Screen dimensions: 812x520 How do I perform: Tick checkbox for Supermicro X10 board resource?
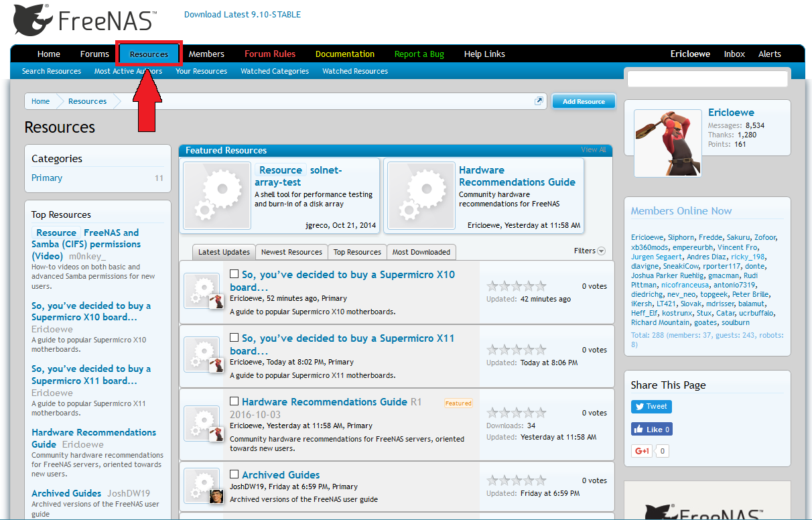tap(234, 274)
